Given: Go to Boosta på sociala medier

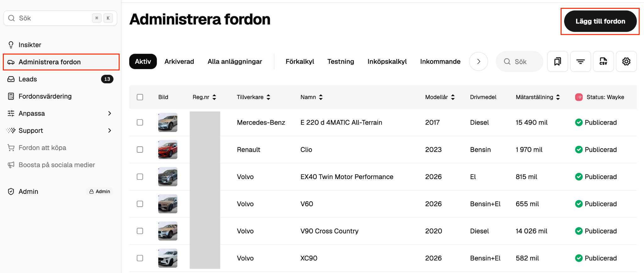Looking at the screenshot, I should tap(57, 165).
